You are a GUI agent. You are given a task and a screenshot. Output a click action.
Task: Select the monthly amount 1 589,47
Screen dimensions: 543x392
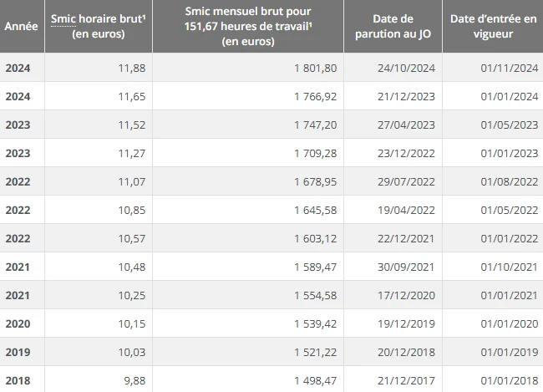[x=316, y=267]
